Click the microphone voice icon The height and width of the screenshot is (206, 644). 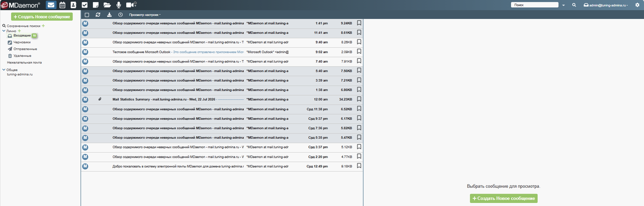(x=119, y=5)
